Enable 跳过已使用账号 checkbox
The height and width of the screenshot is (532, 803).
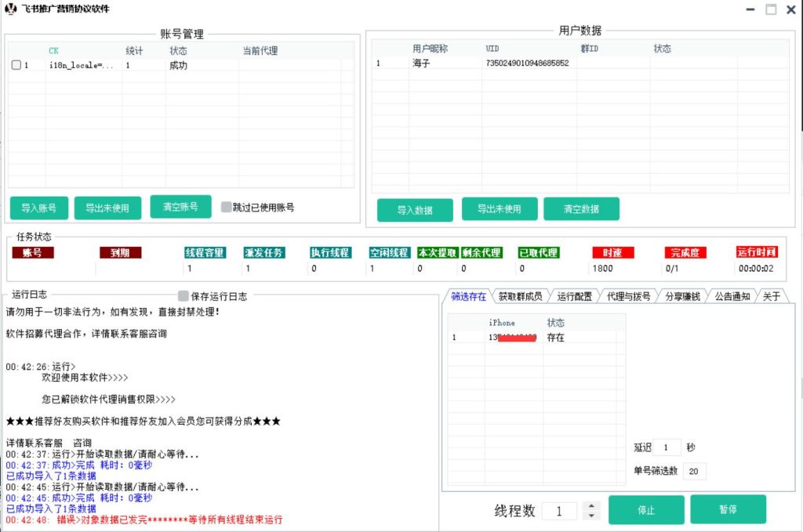click(227, 208)
